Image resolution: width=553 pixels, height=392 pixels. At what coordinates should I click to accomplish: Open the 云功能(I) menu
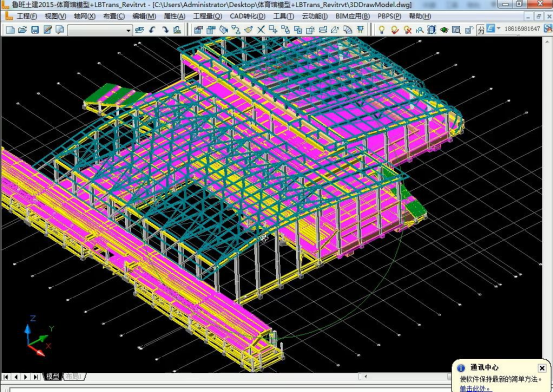pyautogui.click(x=315, y=16)
